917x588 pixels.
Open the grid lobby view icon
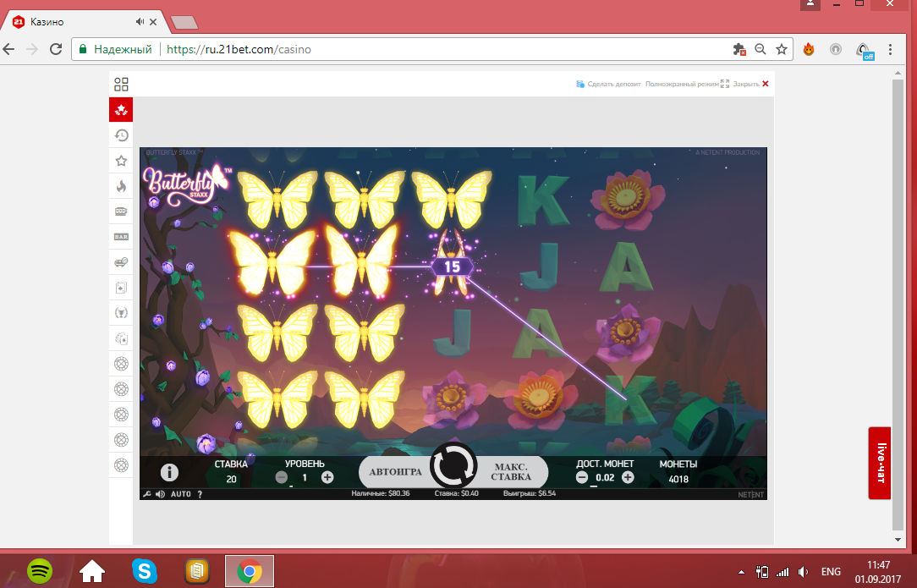pos(121,85)
